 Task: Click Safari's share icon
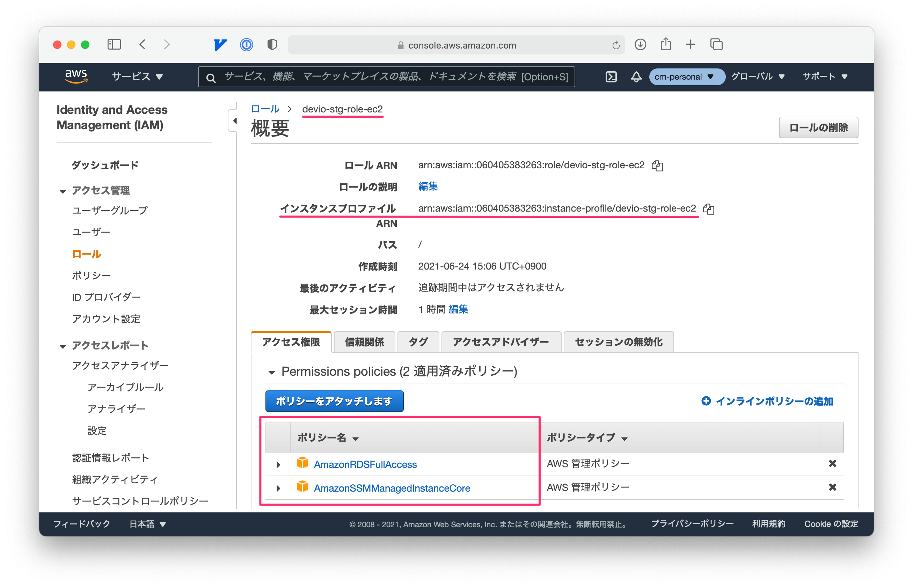click(666, 44)
